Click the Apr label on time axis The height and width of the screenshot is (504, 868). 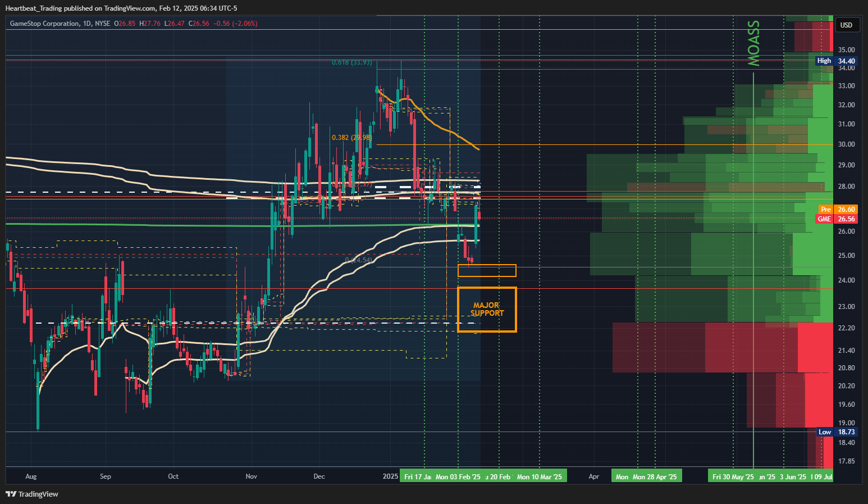click(594, 476)
